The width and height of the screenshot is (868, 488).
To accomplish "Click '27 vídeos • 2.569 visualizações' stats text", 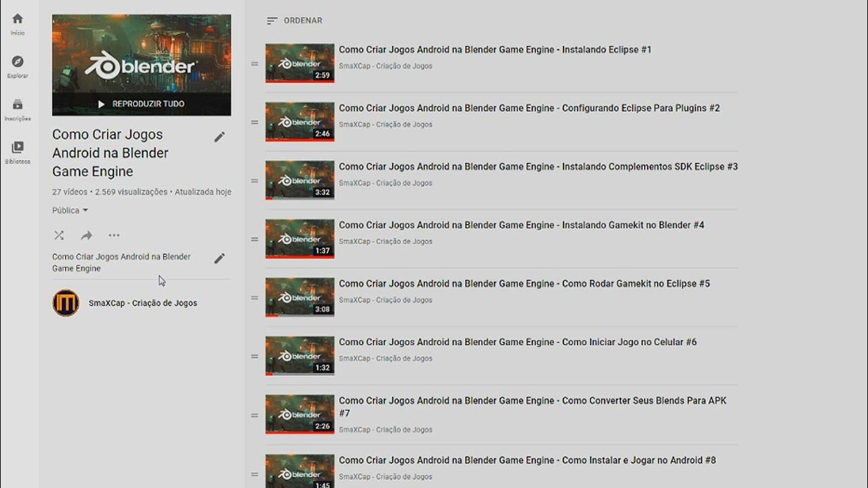I will [x=110, y=192].
